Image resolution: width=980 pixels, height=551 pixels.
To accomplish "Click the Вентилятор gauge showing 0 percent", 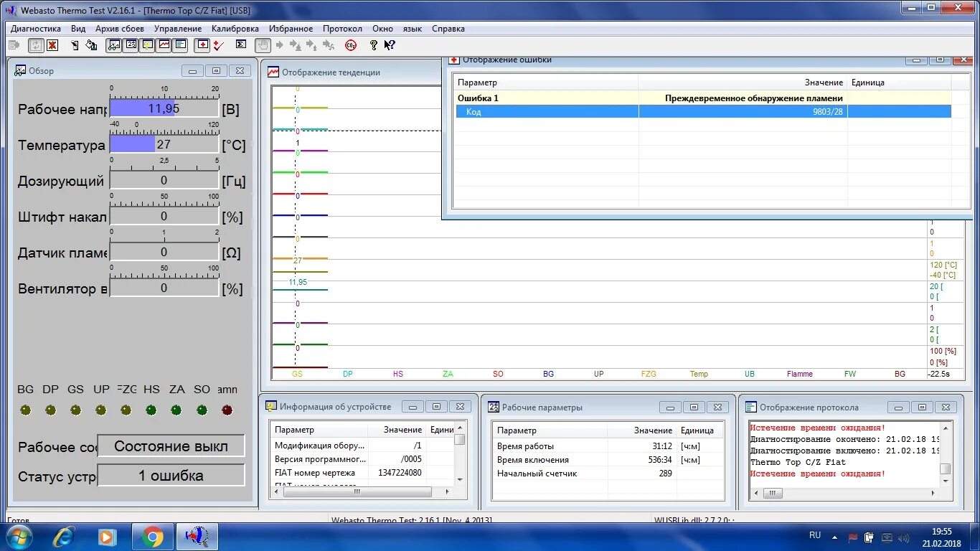I will click(x=164, y=288).
